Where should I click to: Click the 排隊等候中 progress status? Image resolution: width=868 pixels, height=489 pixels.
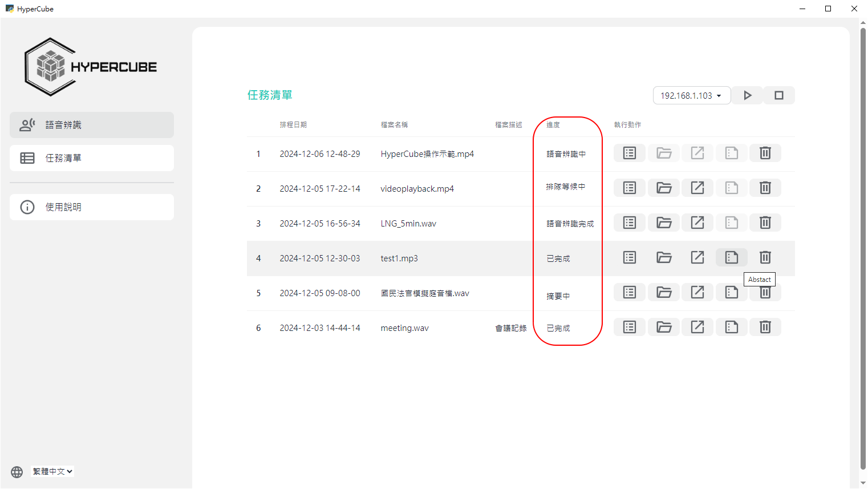[566, 187]
